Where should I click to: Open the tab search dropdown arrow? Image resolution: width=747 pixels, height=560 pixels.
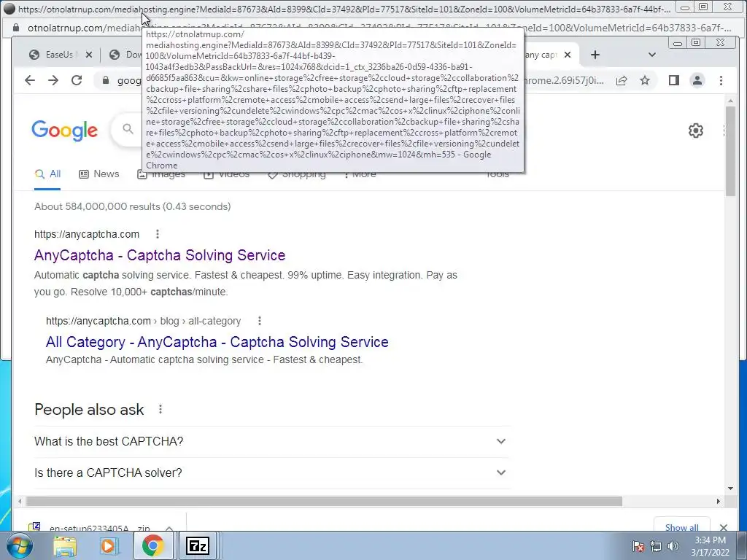(x=652, y=55)
